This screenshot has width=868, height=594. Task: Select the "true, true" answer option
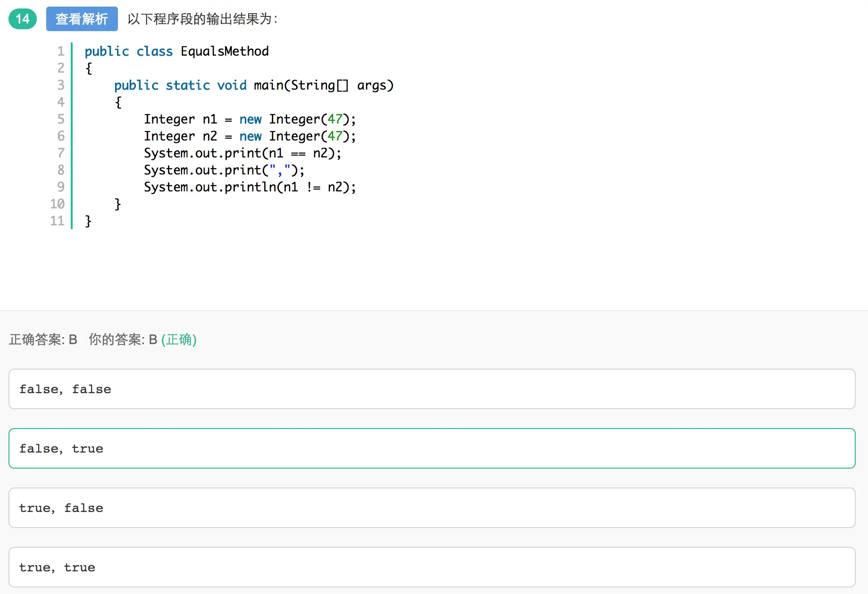pyautogui.click(x=432, y=567)
